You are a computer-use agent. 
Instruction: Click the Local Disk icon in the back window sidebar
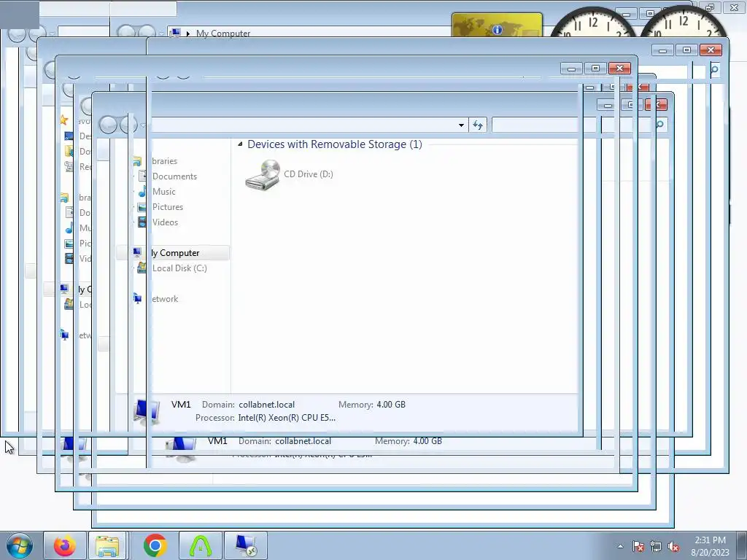[69, 304]
